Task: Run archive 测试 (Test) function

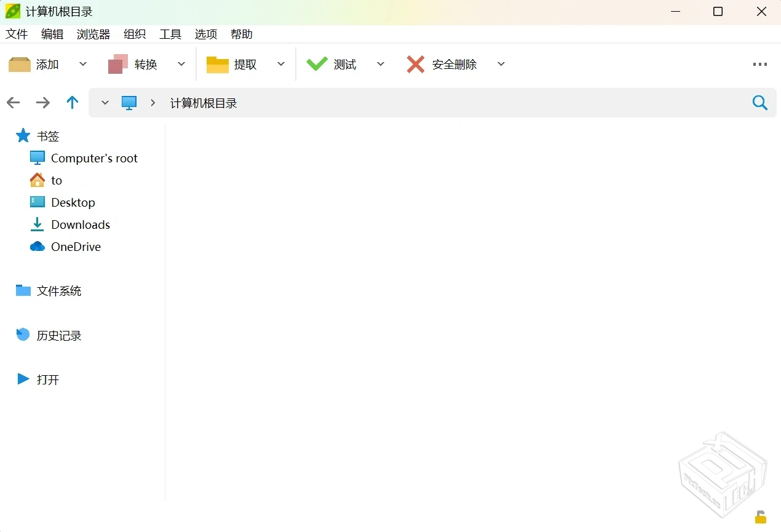Action: coord(317,63)
